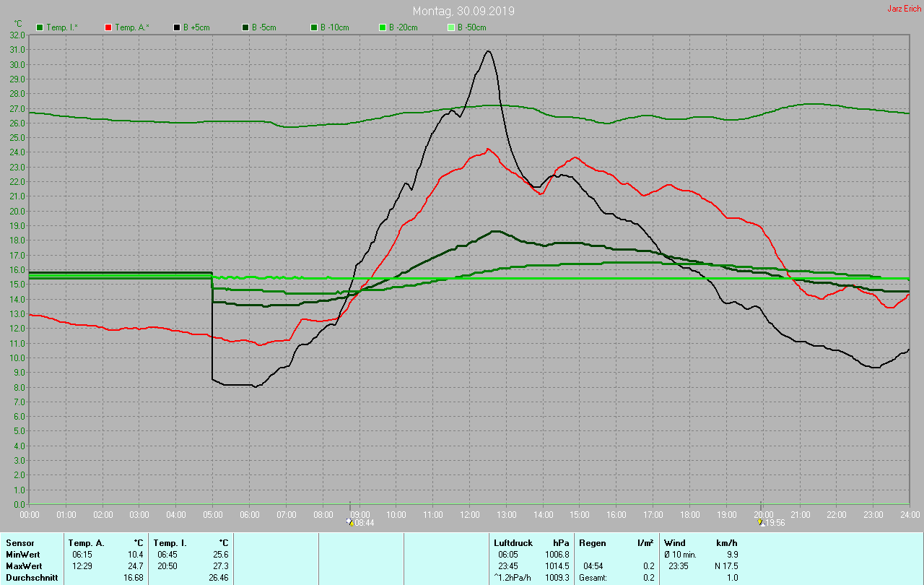Image resolution: width=924 pixels, height=585 pixels.
Task: Click the B -50cm legend color square
Action: (451, 27)
